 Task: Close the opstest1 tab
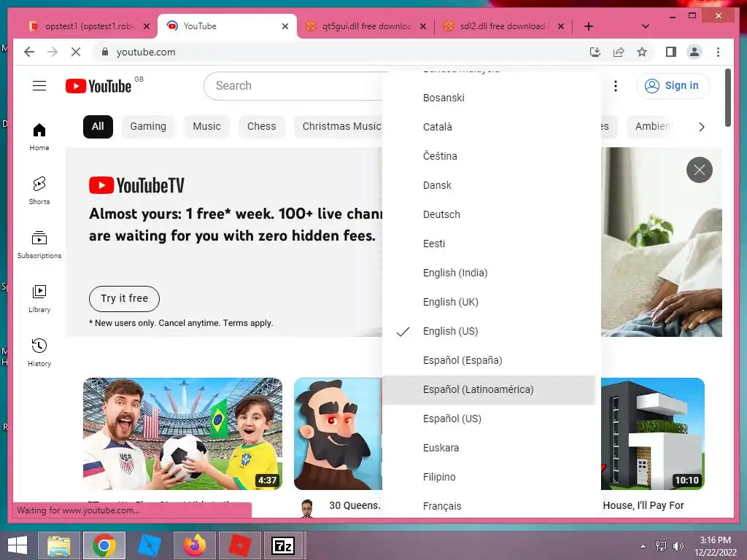coord(147,26)
